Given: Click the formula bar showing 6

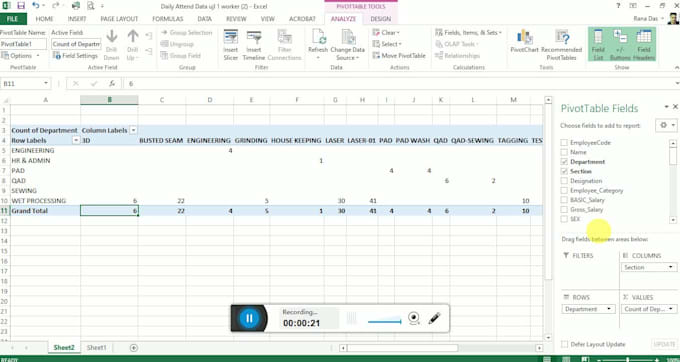Looking at the screenshot, I should (399, 83).
